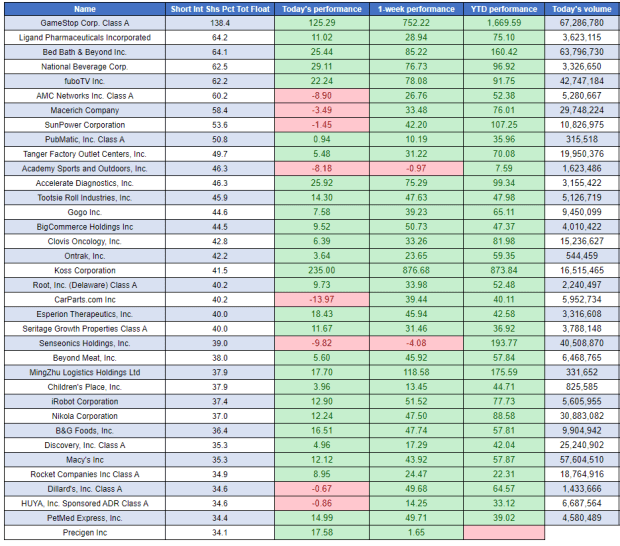Select Koss 1-week performance 876.68

pyautogui.click(x=416, y=271)
